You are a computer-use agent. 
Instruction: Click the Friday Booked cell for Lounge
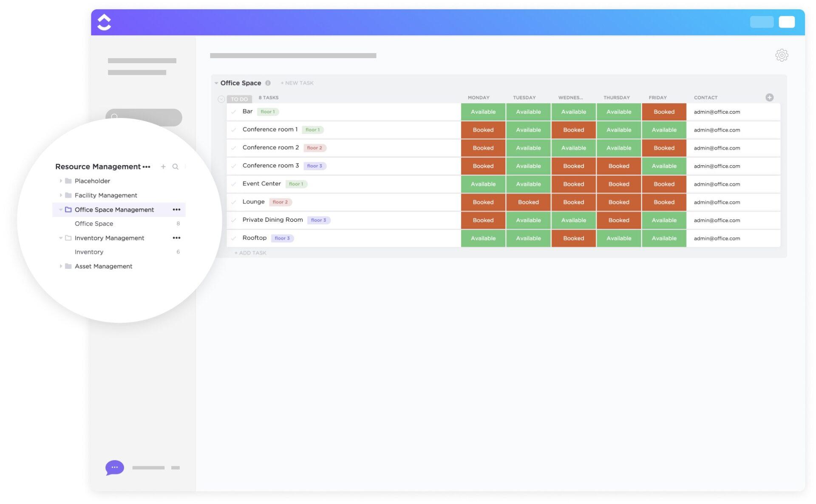[664, 202]
